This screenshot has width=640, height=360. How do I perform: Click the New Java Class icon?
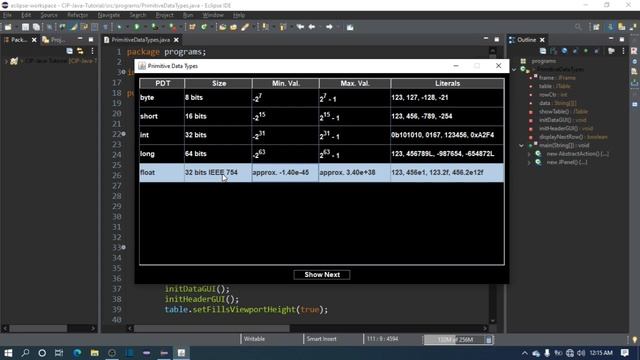click(x=204, y=27)
